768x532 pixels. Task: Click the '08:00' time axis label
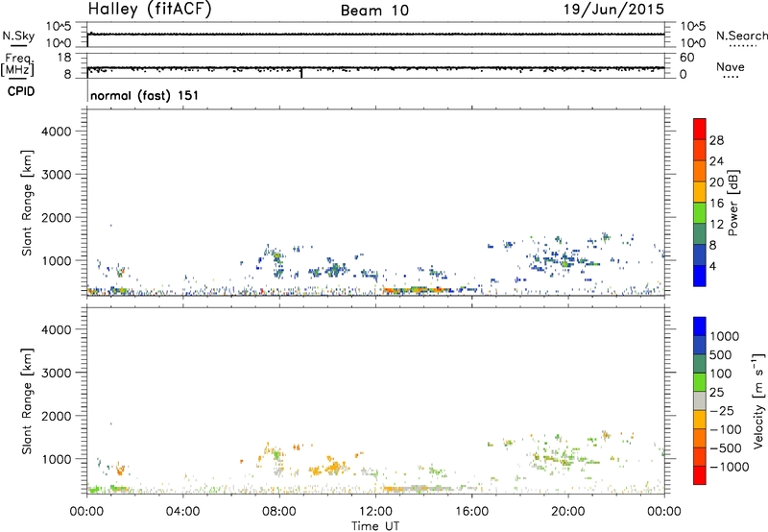(x=279, y=512)
